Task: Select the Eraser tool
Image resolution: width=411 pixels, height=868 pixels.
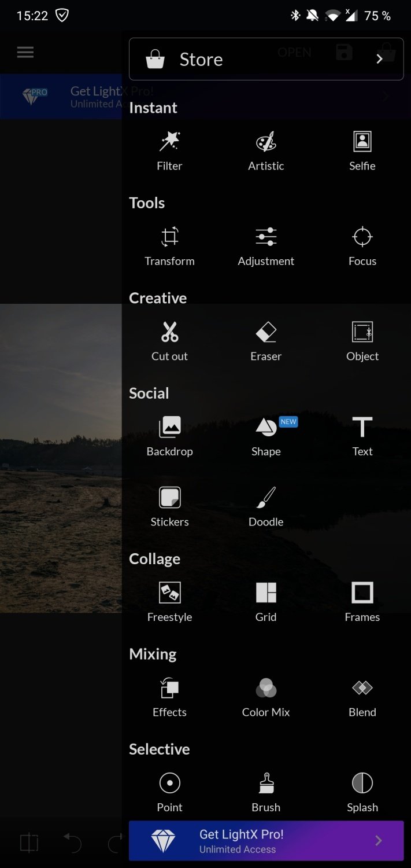Action: [x=266, y=341]
